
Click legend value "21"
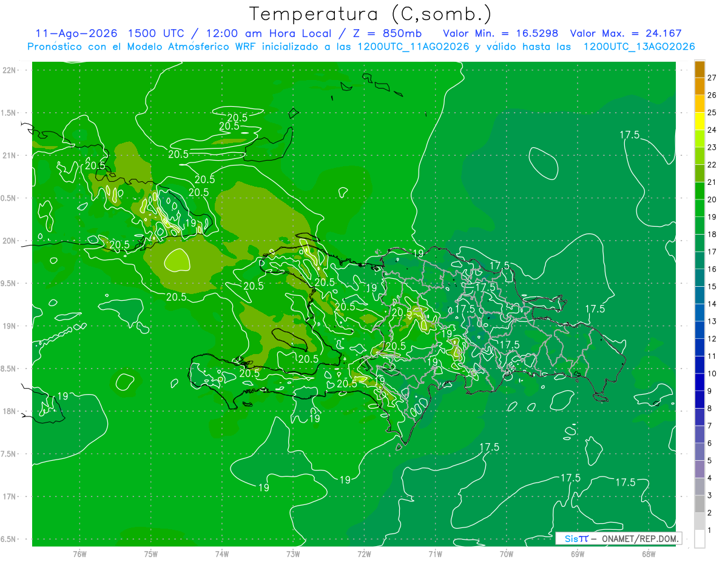click(x=712, y=182)
